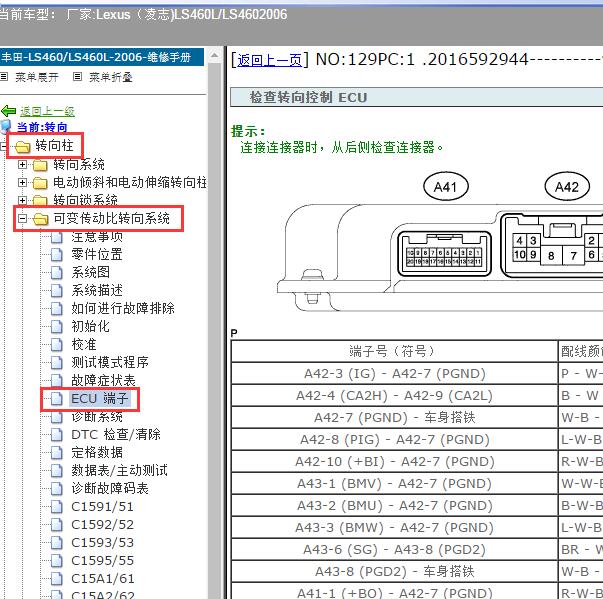
Task: Click the A41 connector label
Action: click(446, 187)
